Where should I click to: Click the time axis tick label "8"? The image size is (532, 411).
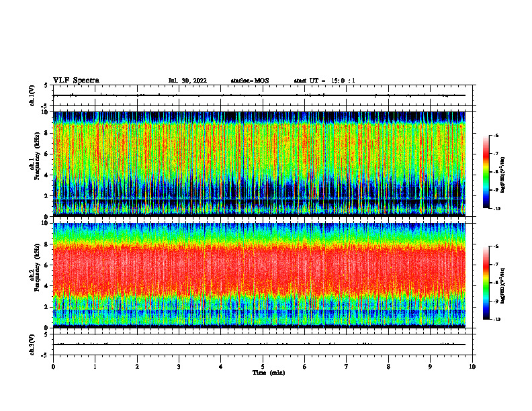pos(388,367)
